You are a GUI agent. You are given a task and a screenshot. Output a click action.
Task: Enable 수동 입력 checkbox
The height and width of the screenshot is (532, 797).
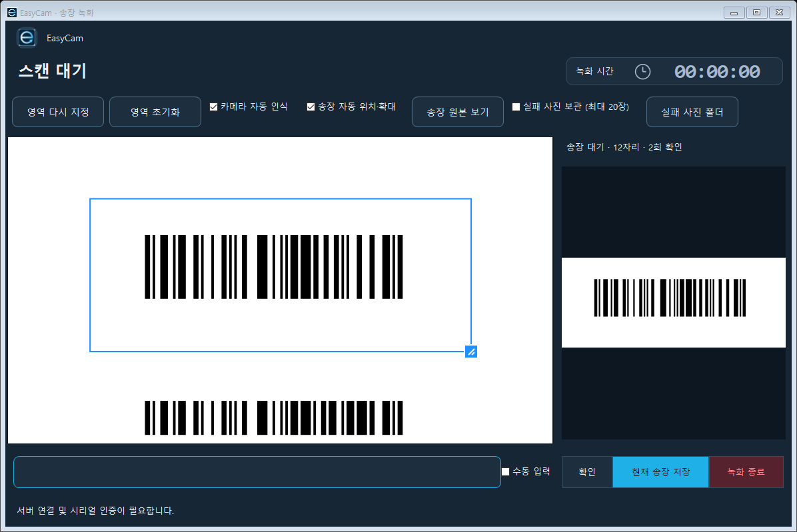pyautogui.click(x=505, y=471)
